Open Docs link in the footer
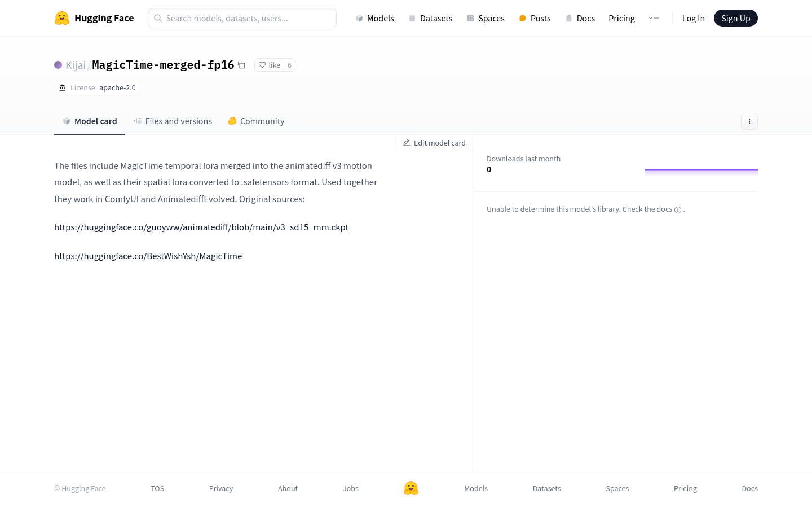812x508 pixels. click(749, 488)
